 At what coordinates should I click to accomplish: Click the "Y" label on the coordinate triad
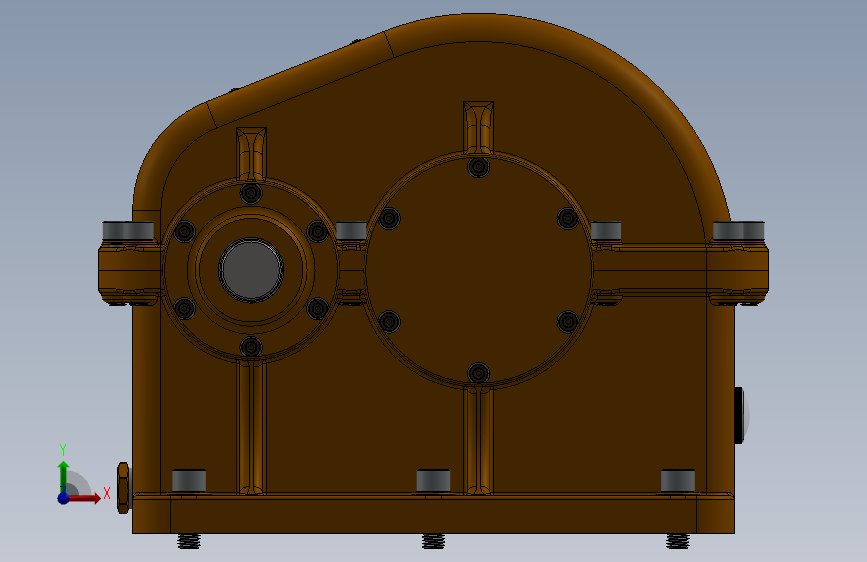click(63, 450)
